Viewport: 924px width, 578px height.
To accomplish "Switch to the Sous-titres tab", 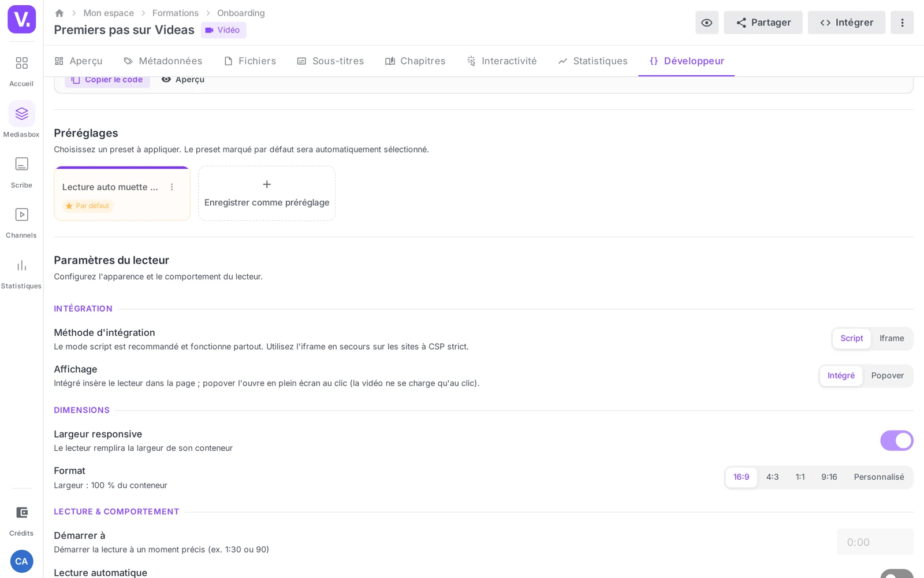I will (x=330, y=61).
